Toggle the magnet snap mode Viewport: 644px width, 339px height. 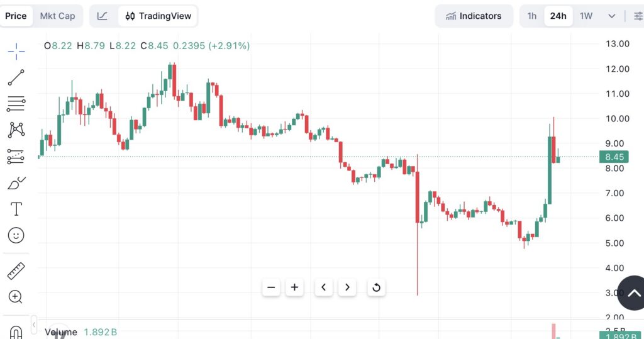point(16,331)
